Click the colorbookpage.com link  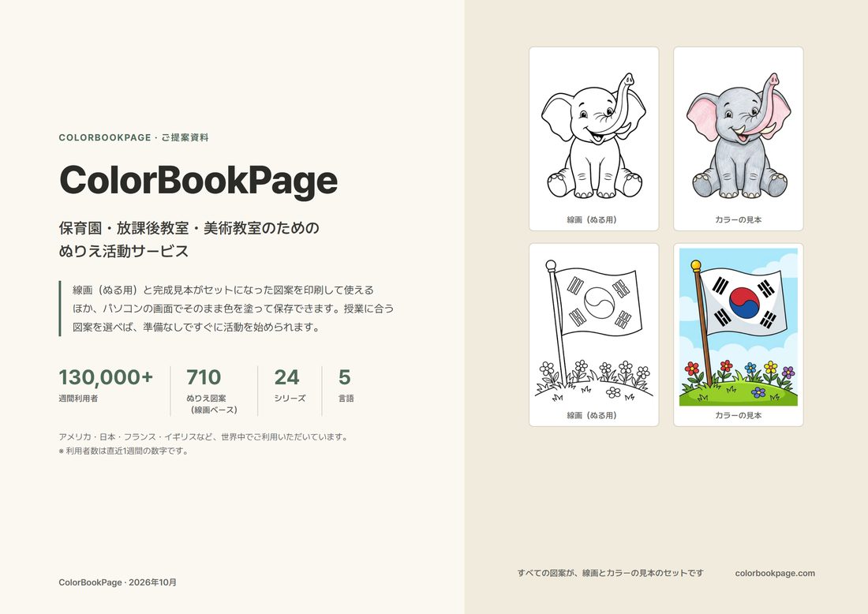coord(774,573)
